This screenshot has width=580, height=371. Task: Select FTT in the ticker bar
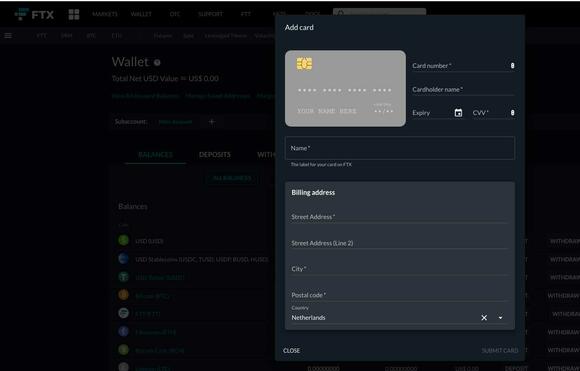coord(41,36)
